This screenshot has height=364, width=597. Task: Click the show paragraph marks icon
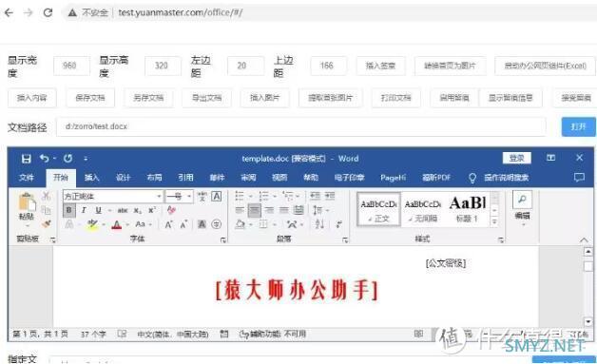pos(338,224)
